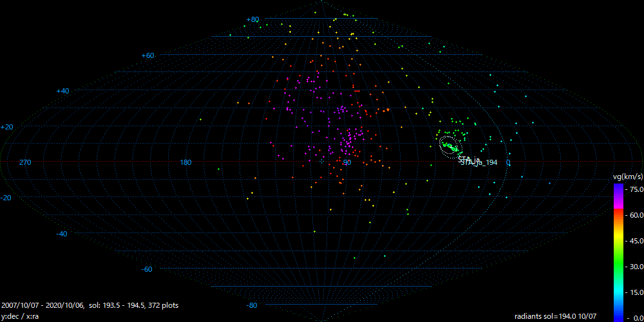Click the +20 declination label
The width and height of the screenshot is (644, 322).
(x=7, y=127)
